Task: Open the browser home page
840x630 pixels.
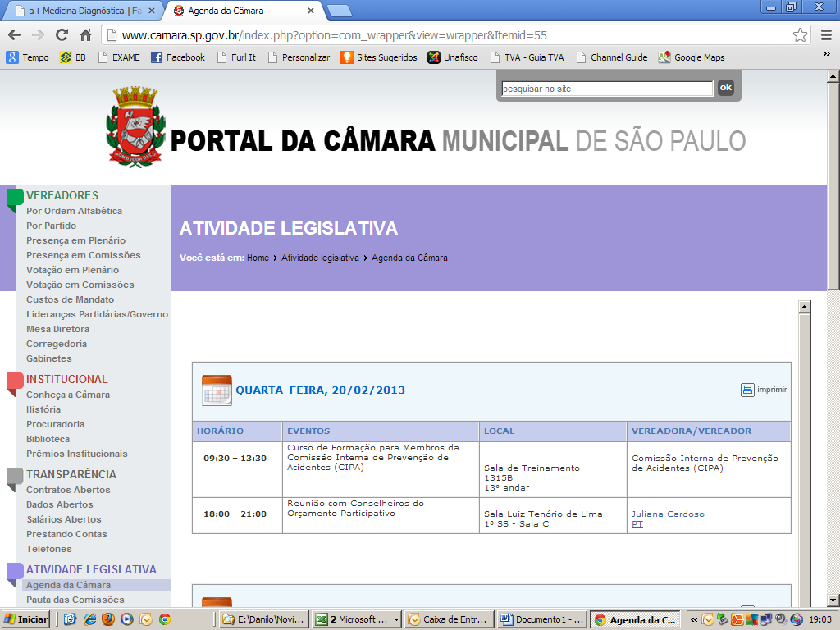Action: (85, 35)
